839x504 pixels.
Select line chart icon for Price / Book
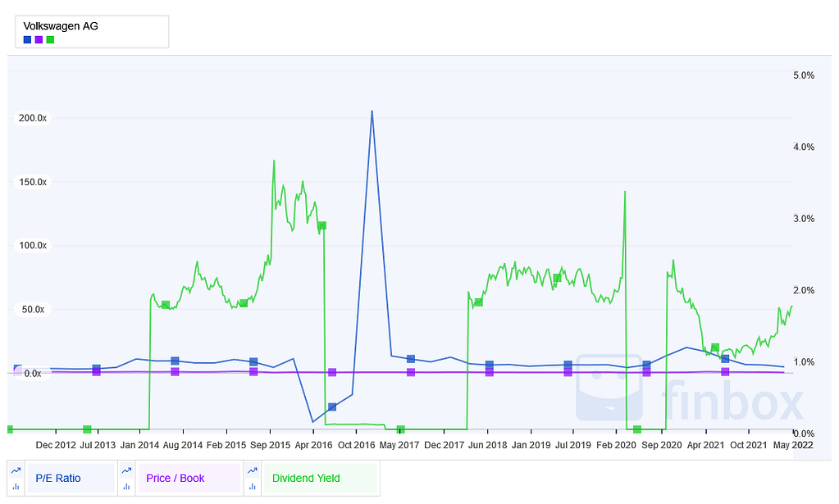[x=126, y=471]
